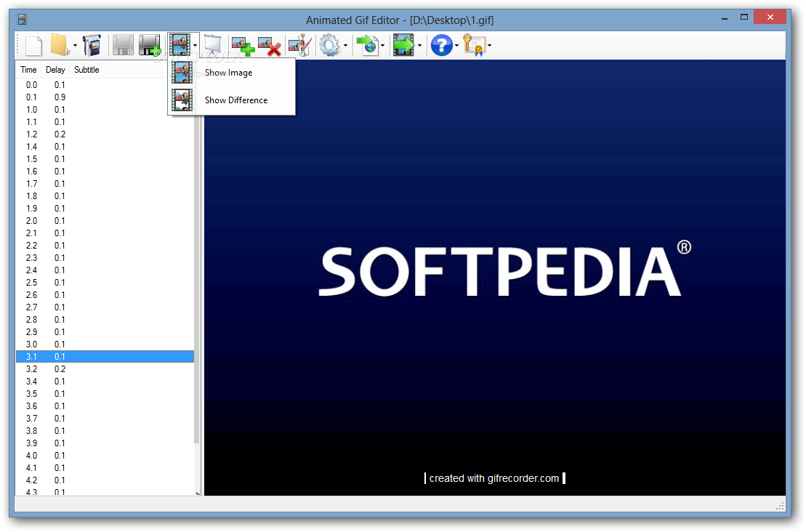Open a file with the folder icon
806x532 pixels.
pos(60,45)
